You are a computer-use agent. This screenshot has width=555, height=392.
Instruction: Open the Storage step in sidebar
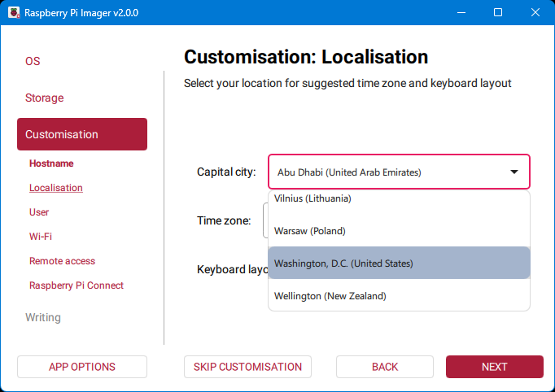click(x=44, y=98)
